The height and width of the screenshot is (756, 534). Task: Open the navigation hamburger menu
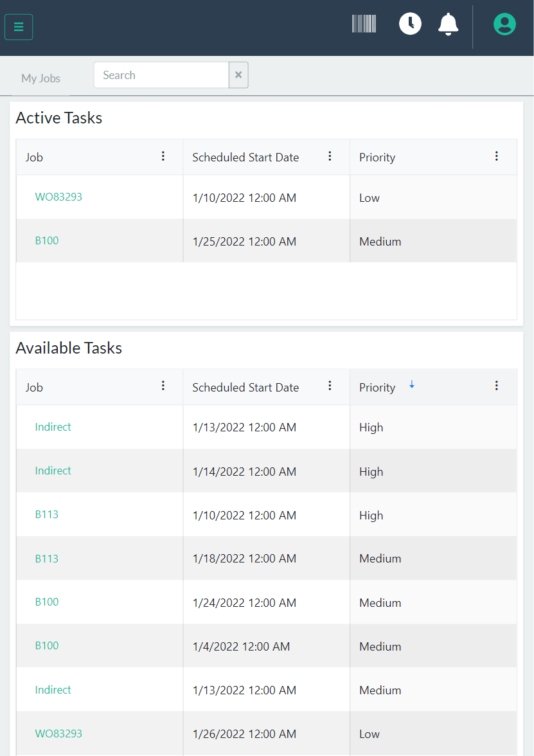(18, 26)
